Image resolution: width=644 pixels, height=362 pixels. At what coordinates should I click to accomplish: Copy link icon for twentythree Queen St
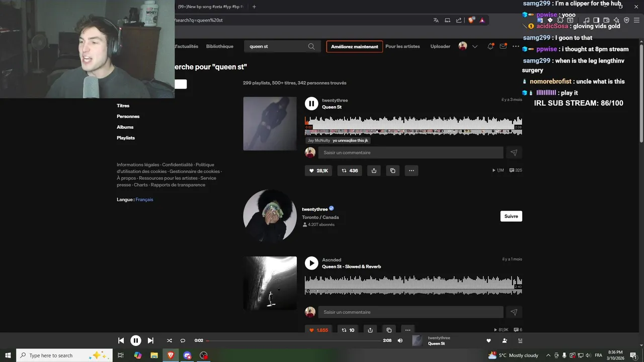(x=392, y=170)
